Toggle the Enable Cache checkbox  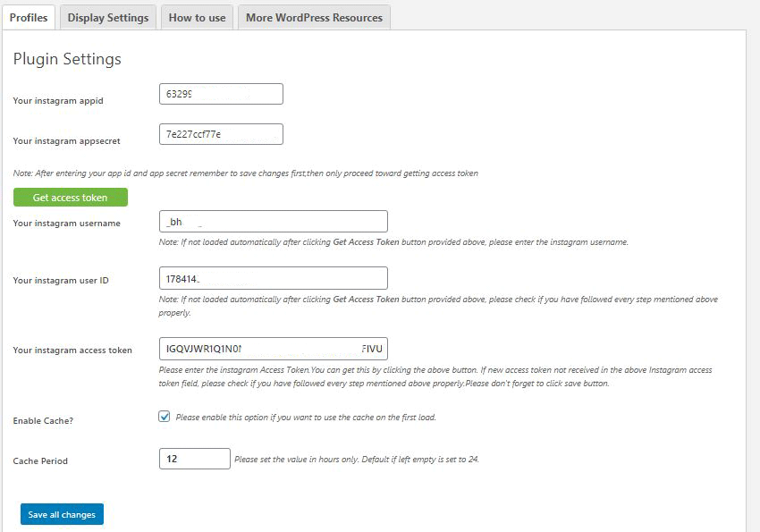[x=165, y=417]
